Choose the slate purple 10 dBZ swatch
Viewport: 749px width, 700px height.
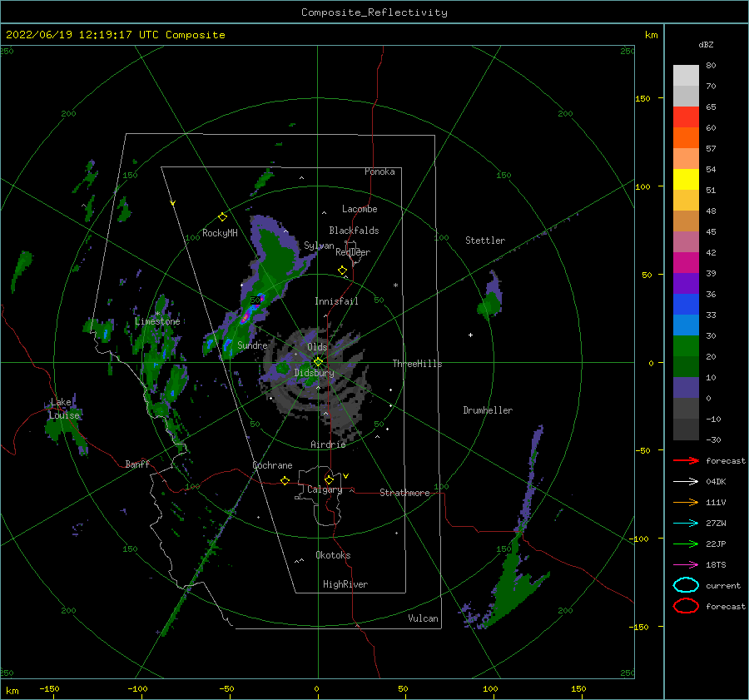pos(686,388)
